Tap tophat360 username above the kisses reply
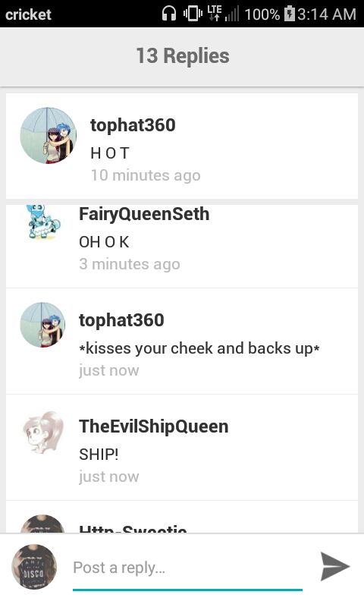Image resolution: width=364 pixels, height=601 pixels. (x=121, y=320)
